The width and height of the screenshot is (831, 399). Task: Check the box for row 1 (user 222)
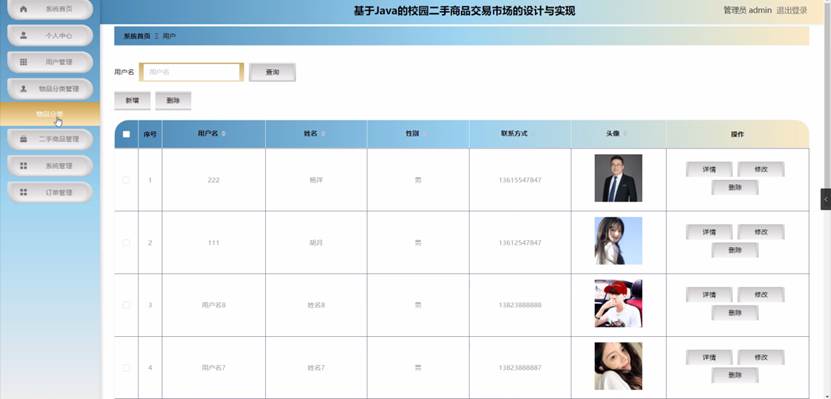click(x=126, y=180)
